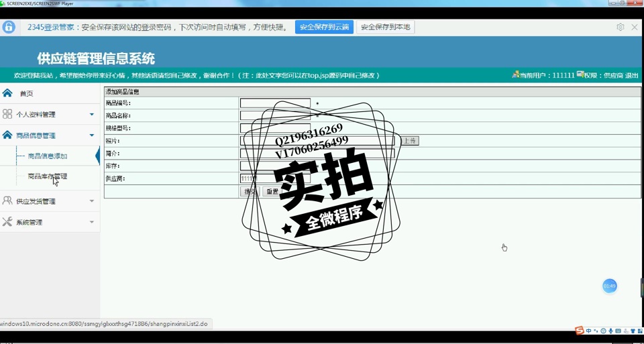The width and height of the screenshot is (644, 344).
Task: Collapse the 商品信息管理 menu arrow
Action: click(92, 135)
